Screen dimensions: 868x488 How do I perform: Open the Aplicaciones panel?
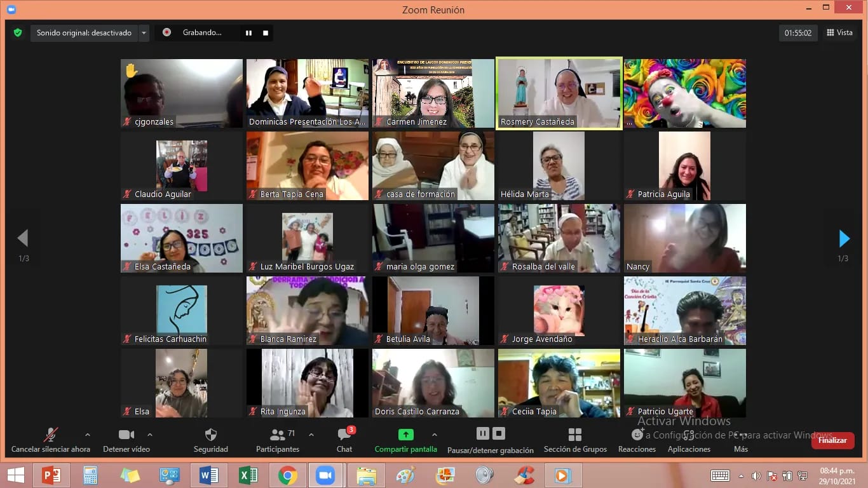pyautogui.click(x=689, y=435)
